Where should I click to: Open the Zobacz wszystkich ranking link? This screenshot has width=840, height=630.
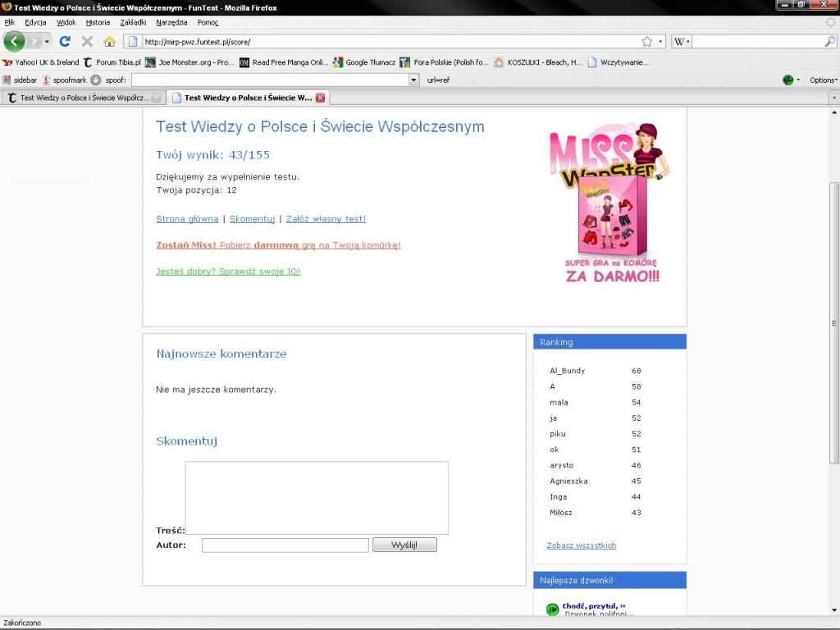[x=582, y=546]
